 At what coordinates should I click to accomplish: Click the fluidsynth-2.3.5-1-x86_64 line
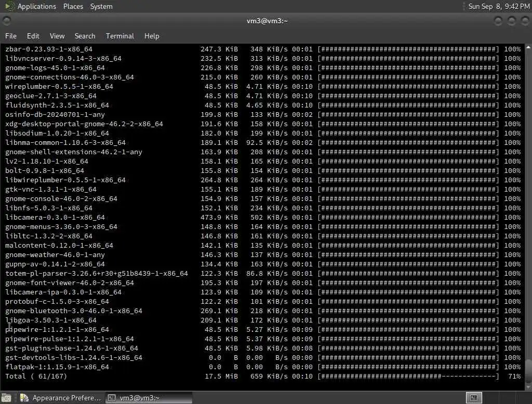(x=263, y=105)
